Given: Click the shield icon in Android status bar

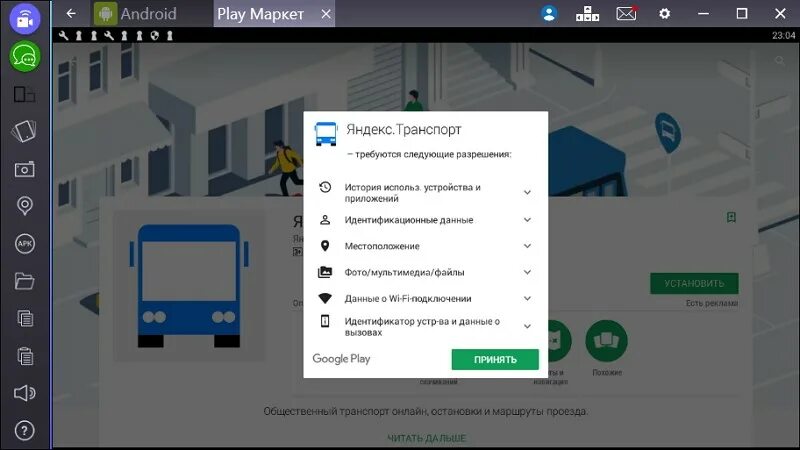Looking at the screenshot, I should click(x=155, y=35).
